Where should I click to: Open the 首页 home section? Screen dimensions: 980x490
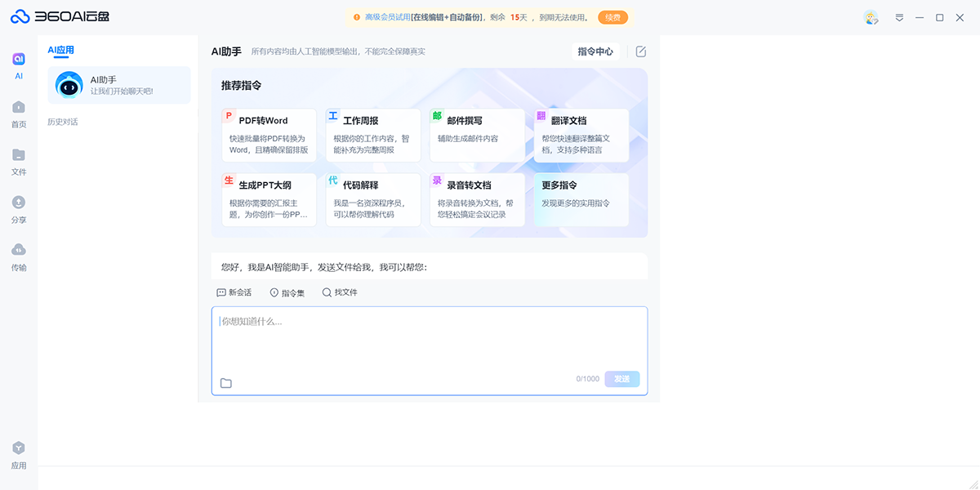pos(18,114)
